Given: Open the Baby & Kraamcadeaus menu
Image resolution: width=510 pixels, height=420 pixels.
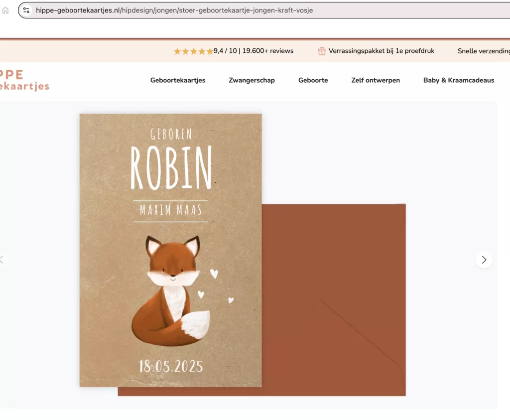Looking at the screenshot, I should point(458,80).
